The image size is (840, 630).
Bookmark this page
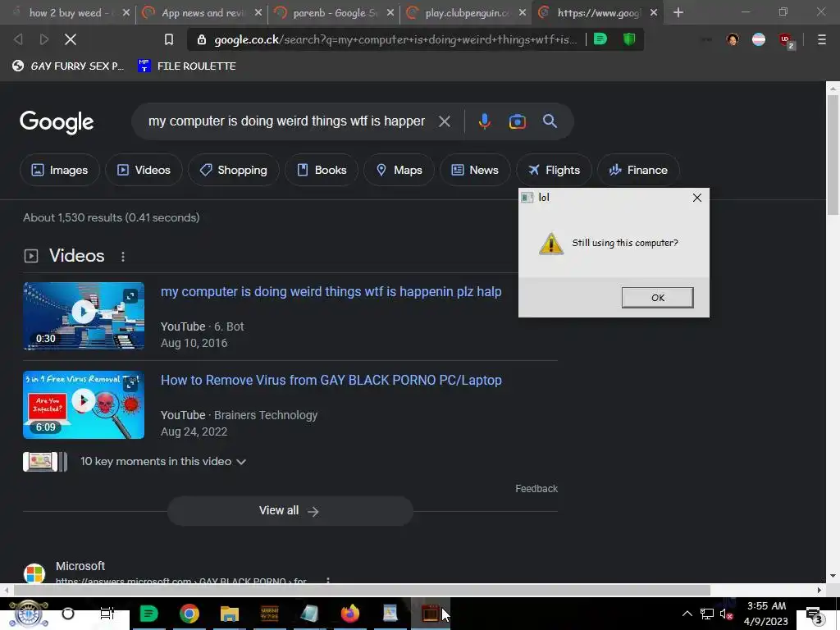pyautogui.click(x=169, y=39)
